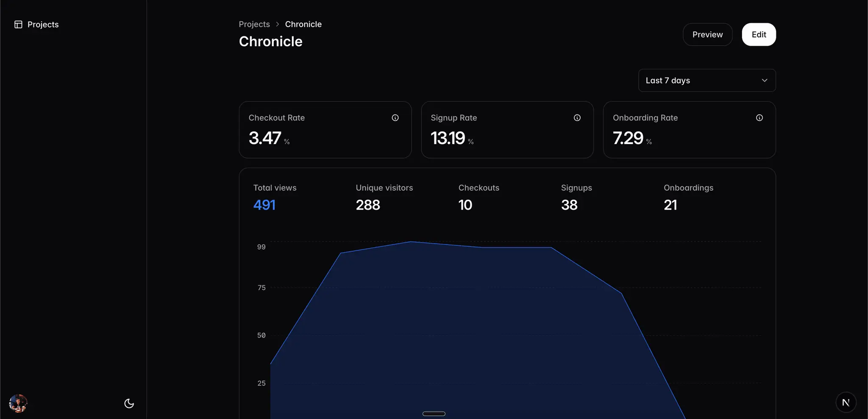Click the Edit button
This screenshot has width=868, height=419.
(759, 35)
